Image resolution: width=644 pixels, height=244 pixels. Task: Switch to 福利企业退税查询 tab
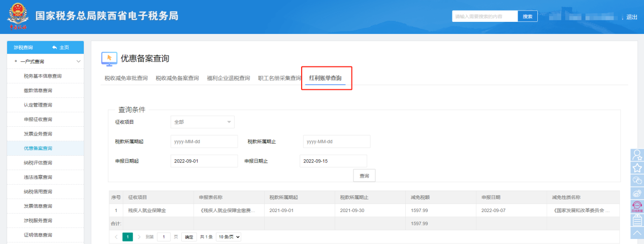tap(228, 78)
